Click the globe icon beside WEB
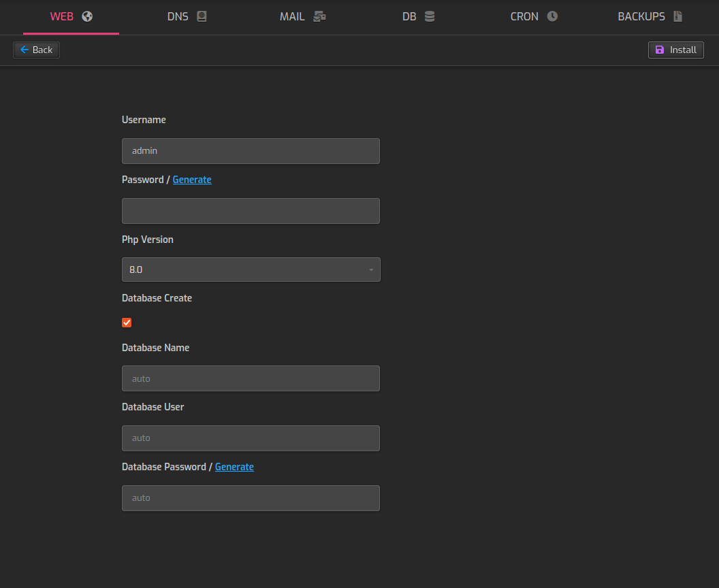This screenshot has width=719, height=588. [87, 16]
